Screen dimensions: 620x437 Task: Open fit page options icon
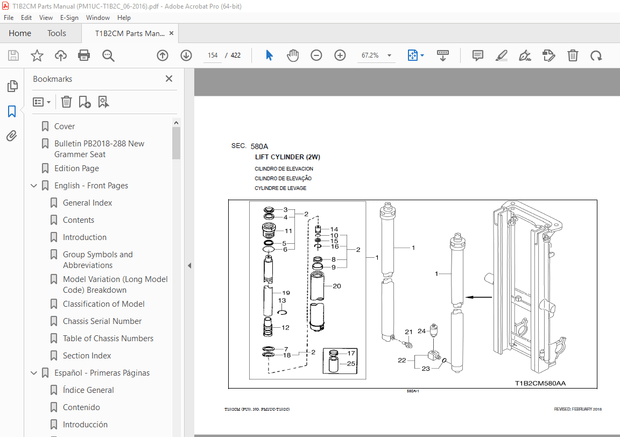413,55
